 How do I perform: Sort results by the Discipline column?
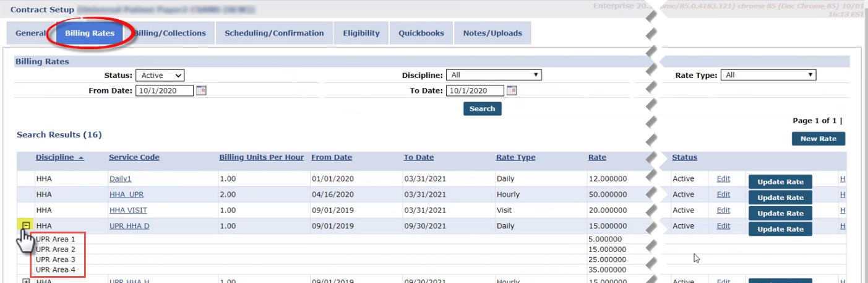pos(55,157)
